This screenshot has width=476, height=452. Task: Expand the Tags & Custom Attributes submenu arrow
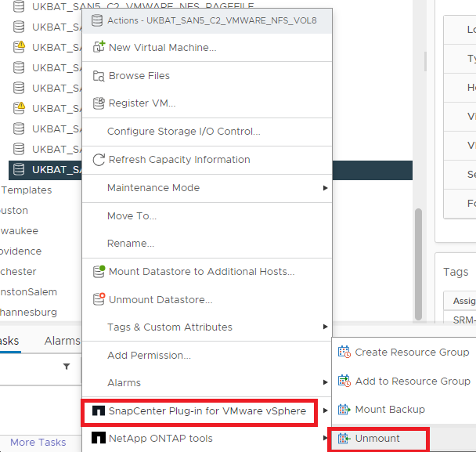coord(325,327)
